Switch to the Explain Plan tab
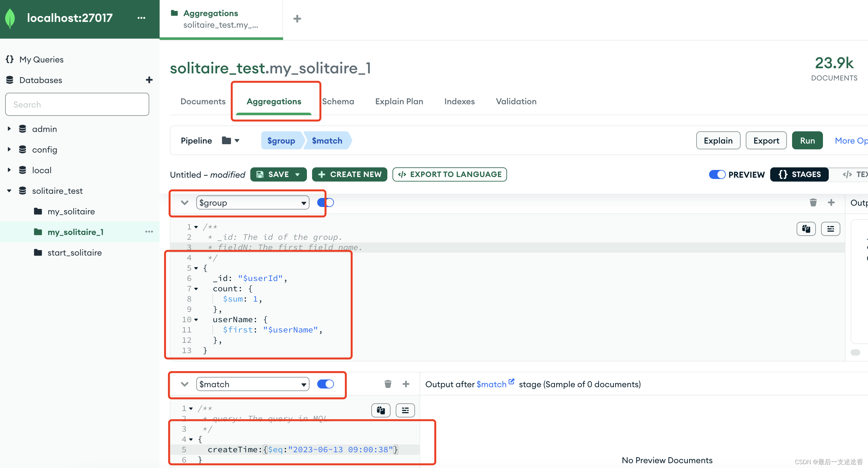 point(399,101)
